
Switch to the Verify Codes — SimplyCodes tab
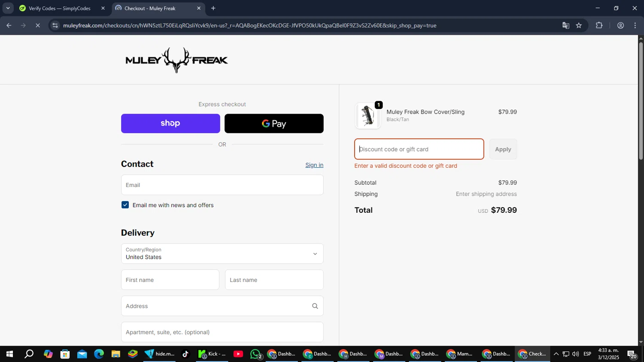[60, 8]
